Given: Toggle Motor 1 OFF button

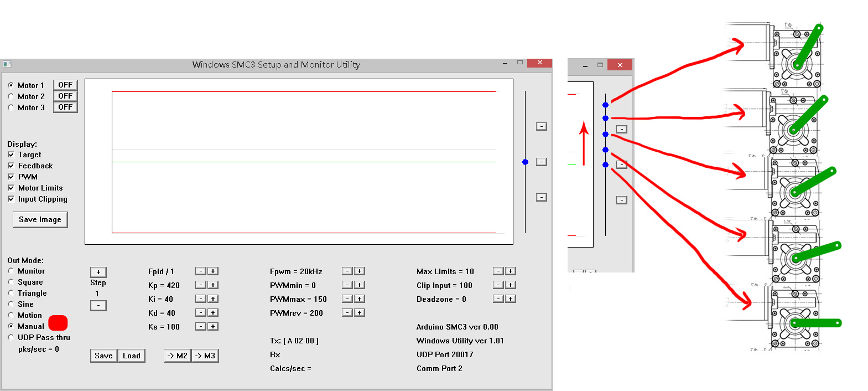Looking at the screenshot, I should click(65, 85).
